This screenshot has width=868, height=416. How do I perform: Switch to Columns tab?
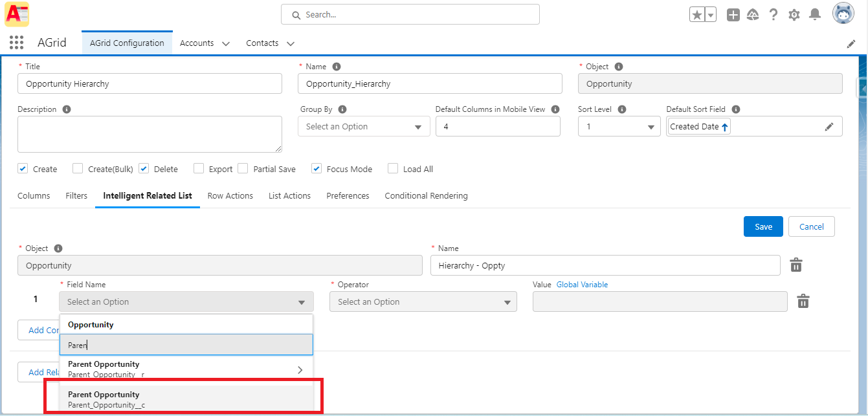34,195
